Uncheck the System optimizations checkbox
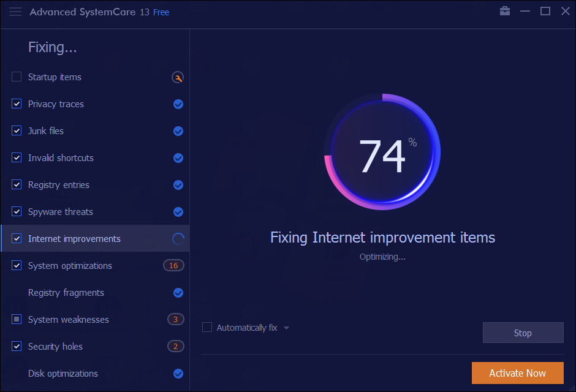This screenshot has width=576, height=392. point(17,265)
